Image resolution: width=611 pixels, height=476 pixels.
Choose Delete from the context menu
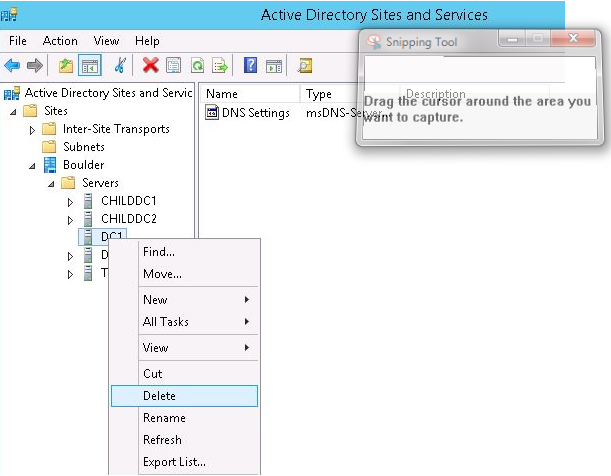[184, 396]
